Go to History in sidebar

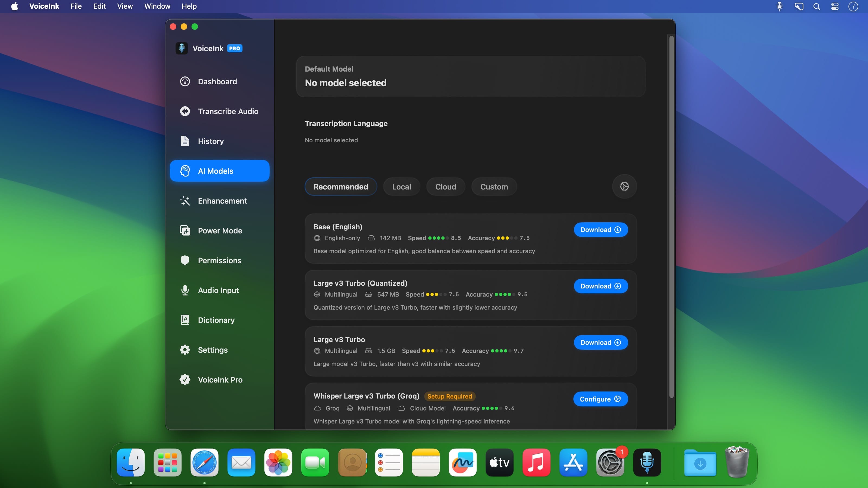210,141
